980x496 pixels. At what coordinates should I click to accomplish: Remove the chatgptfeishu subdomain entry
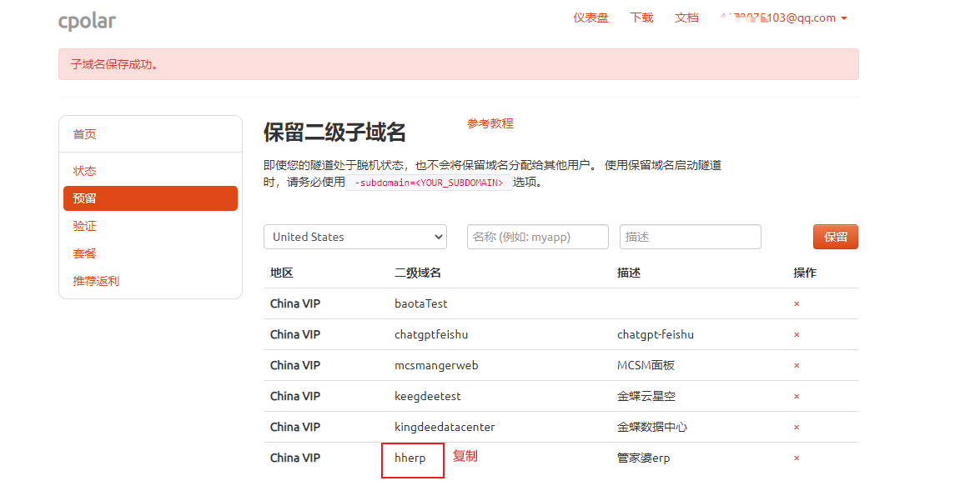[x=797, y=334]
